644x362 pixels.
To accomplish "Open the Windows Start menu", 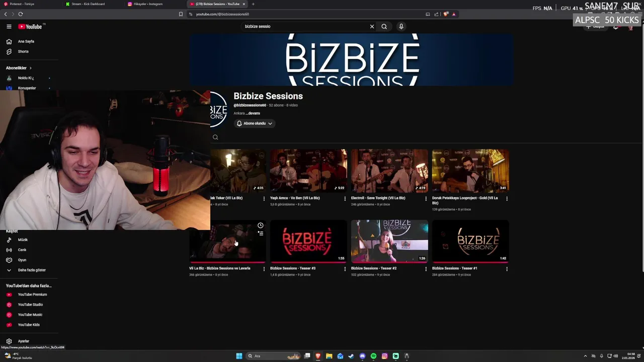I will 239,356.
